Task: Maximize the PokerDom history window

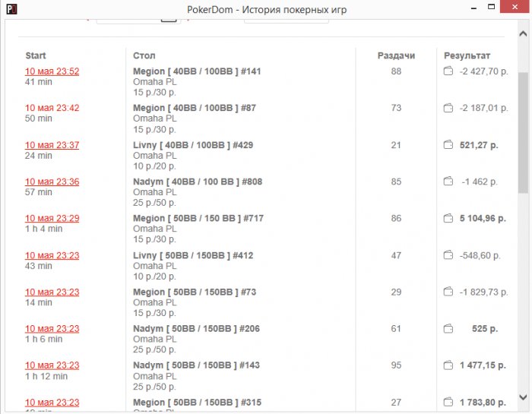Action: 491,7
